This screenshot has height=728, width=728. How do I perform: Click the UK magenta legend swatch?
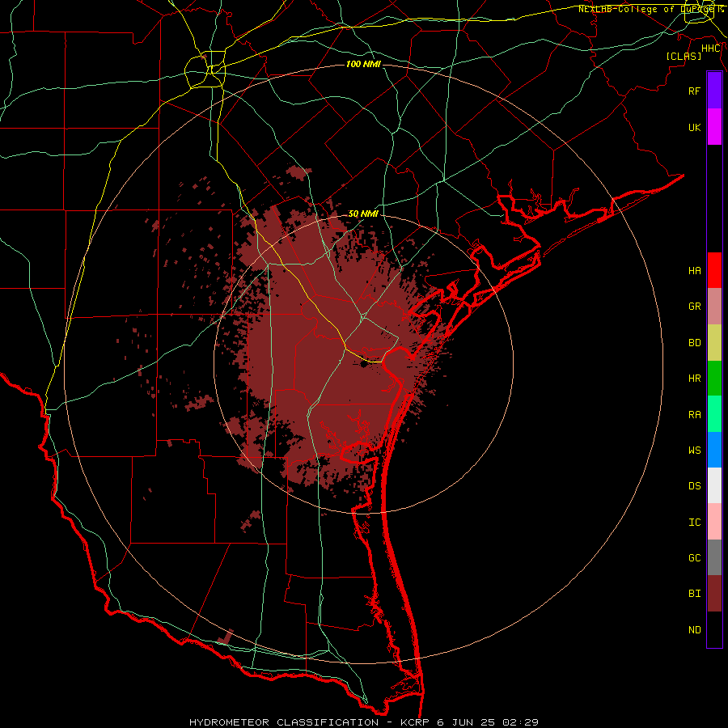click(714, 127)
